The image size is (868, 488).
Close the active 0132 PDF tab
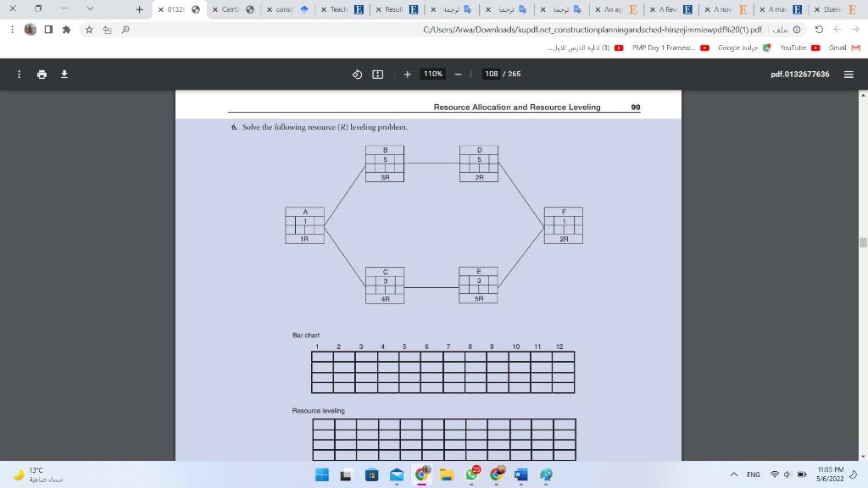click(x=161, y=9)
